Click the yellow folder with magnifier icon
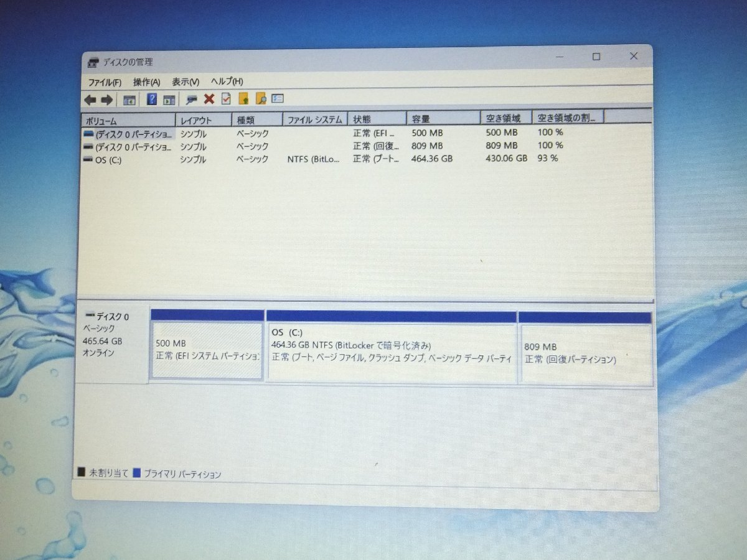Screen dimensions: 747x560 pos(261,98)
